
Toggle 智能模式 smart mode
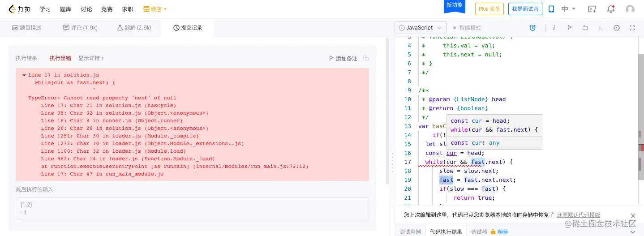[x=467, y=28]
